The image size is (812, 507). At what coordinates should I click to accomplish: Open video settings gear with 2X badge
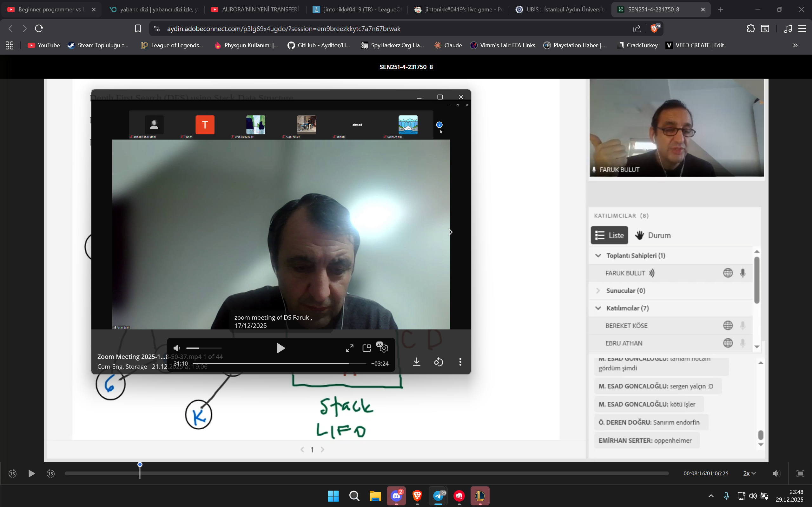pos(383,348)
